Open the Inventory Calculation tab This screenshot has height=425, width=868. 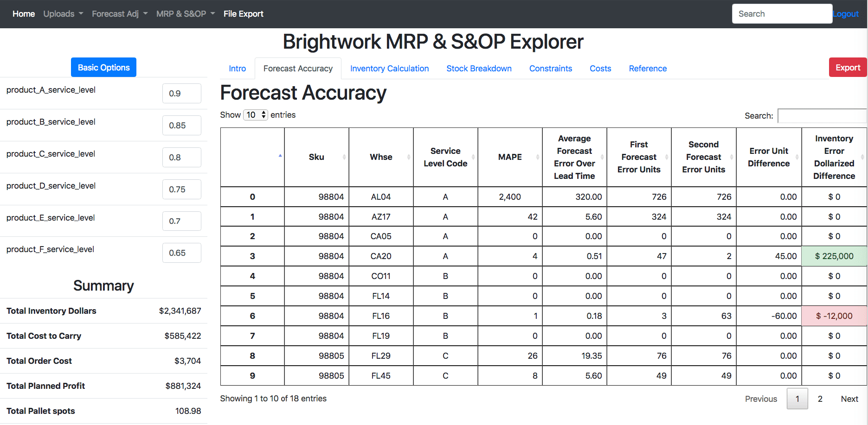pos(389,69)
